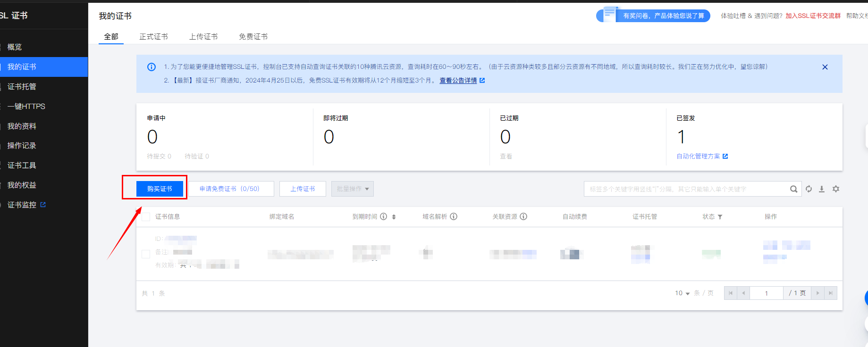Open the 10 条/页 page size dropdown
This screenshot has height=347, width=868.
tap(683, 293)
